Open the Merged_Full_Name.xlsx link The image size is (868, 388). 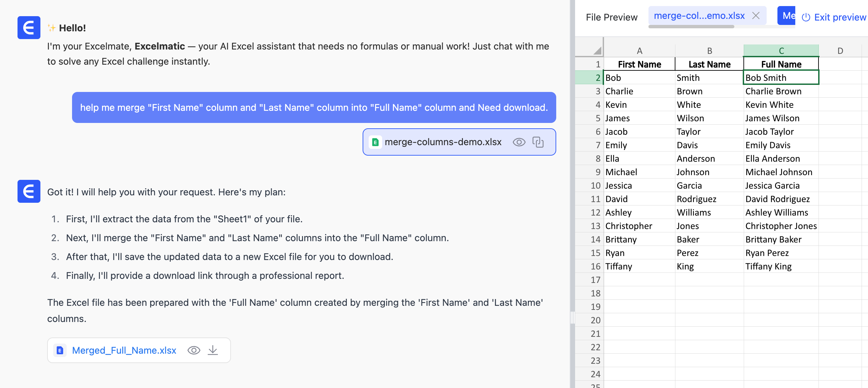click(x=124, y=350)
